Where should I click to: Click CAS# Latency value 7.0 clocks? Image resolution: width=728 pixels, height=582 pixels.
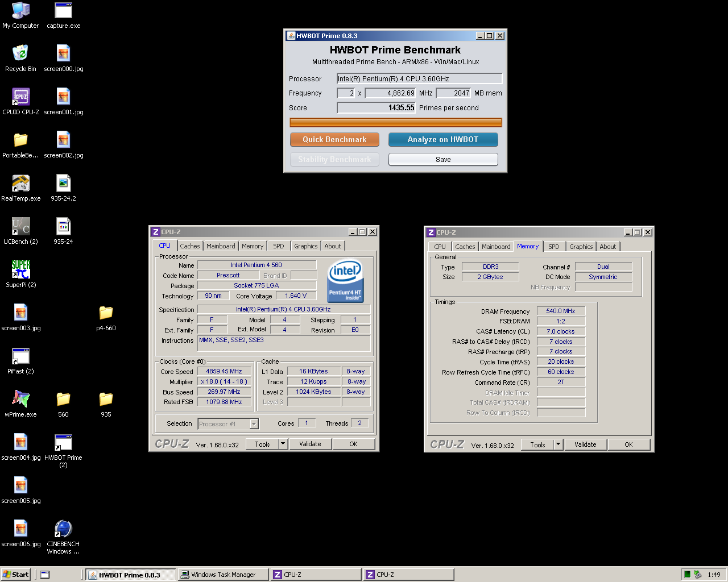point(561,331)
